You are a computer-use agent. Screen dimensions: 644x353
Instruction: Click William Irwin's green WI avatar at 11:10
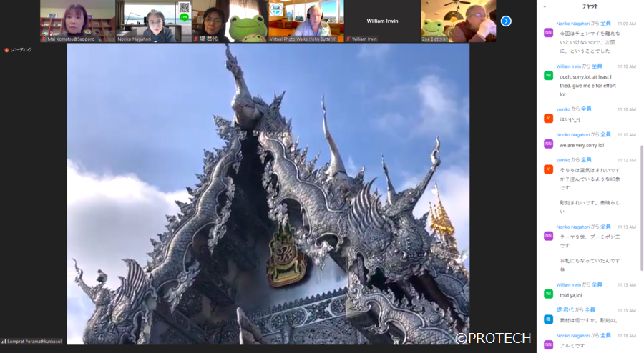(548, 75)
